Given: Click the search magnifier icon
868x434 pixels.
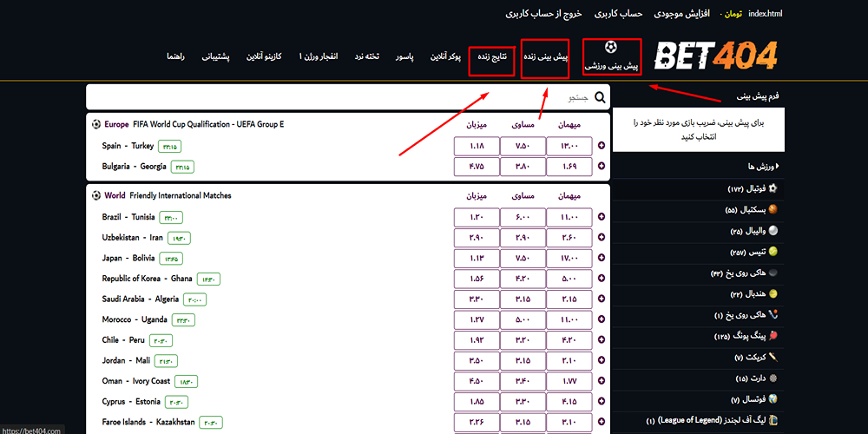Looking at the screenshot, I should (x=601, y=97).
